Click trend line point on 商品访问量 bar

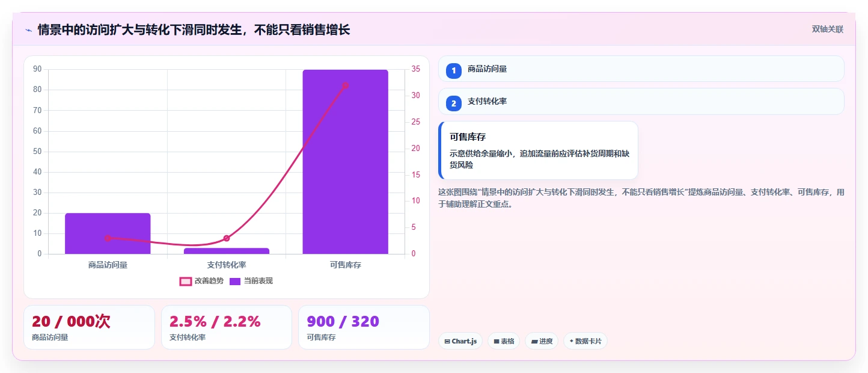click(x=108, y=238)
